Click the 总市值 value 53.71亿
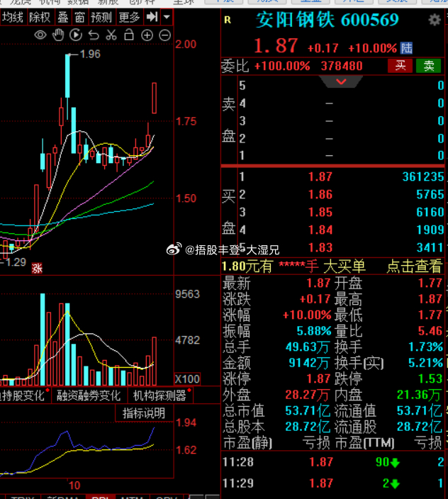The width and height of the screenshot is (448, 499). pyautogui.click(x=308, y=411)
